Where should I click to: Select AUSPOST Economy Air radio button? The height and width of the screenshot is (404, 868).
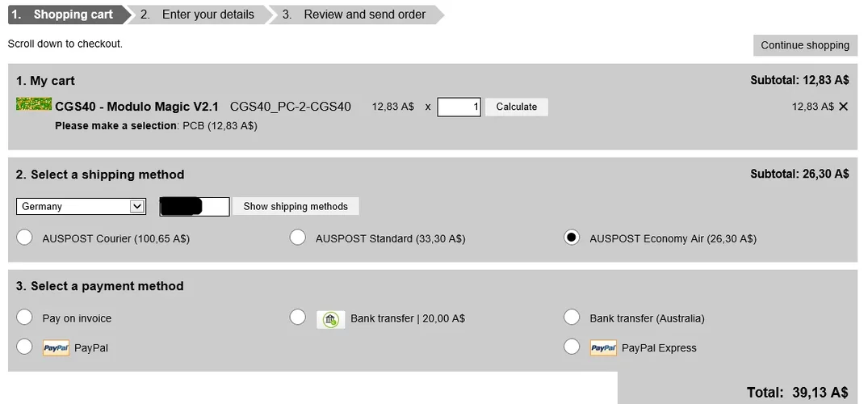point(572,238)
